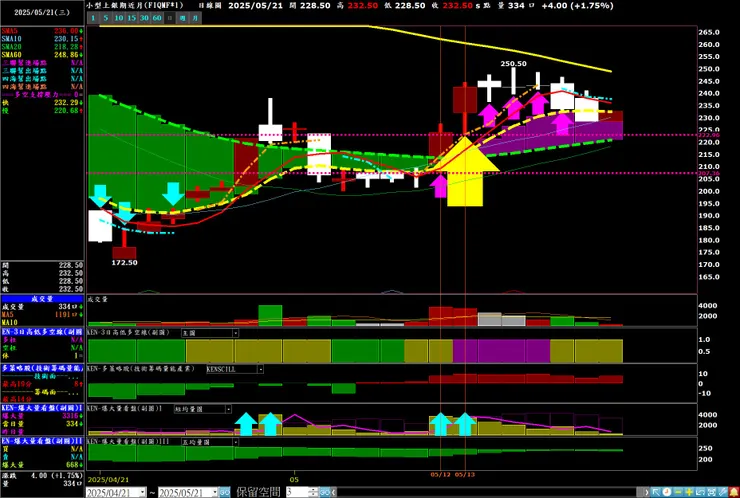The image size is (740, 498).
Task: Switch chart to 1-minute timeframe
Action: pos(93,18)
